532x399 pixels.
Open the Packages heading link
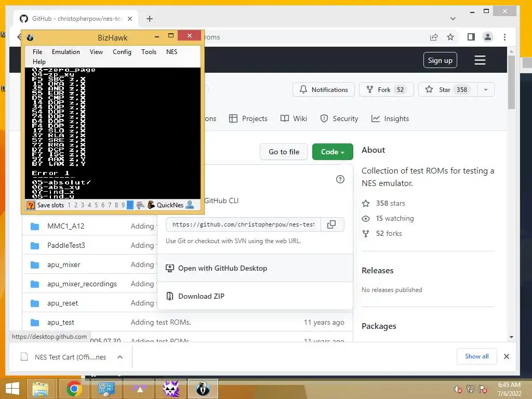pyautogui.click(x=379, y=326)
